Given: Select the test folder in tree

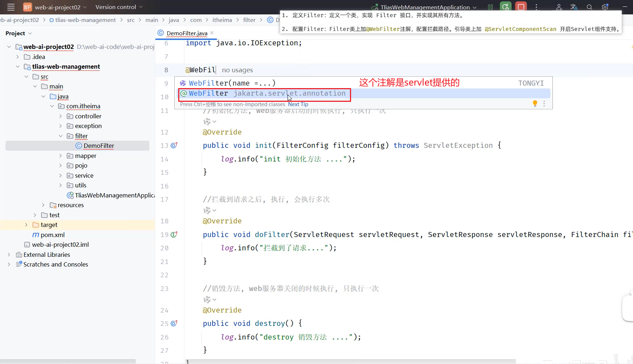Looking at the screenshot, I should (x=54, y=215).
